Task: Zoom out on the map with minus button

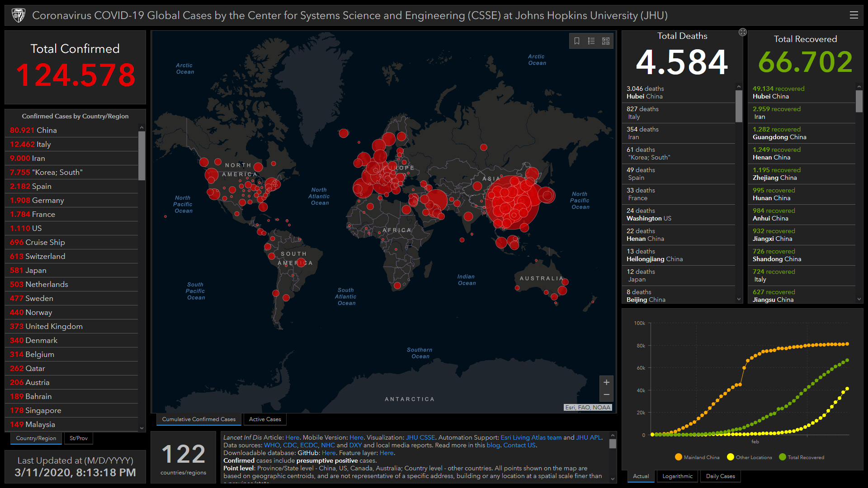Action: pyautogui.click(x=606, y=395)
